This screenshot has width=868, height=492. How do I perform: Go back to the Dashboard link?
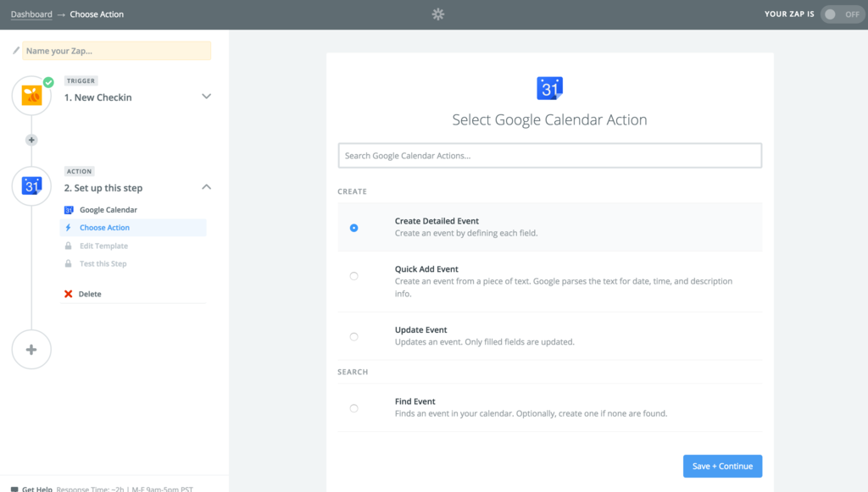(x=31, y=14)
